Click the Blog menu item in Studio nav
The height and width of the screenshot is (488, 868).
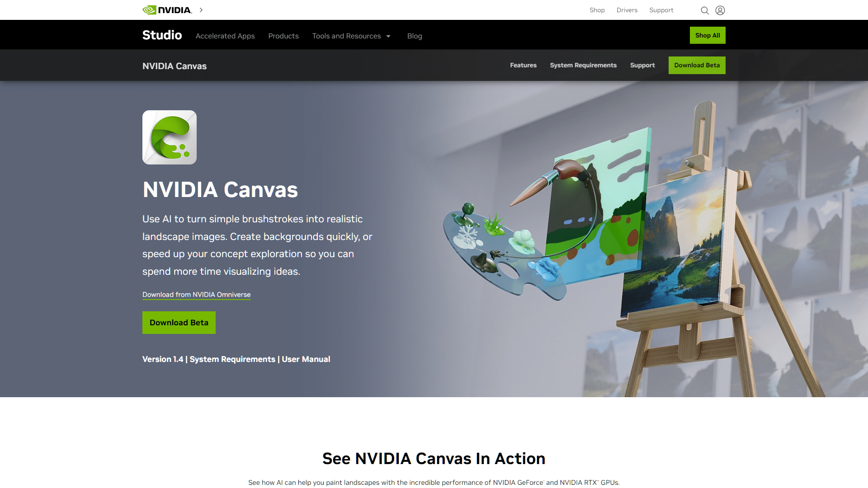pyautogui.click(x=414, y=36)
